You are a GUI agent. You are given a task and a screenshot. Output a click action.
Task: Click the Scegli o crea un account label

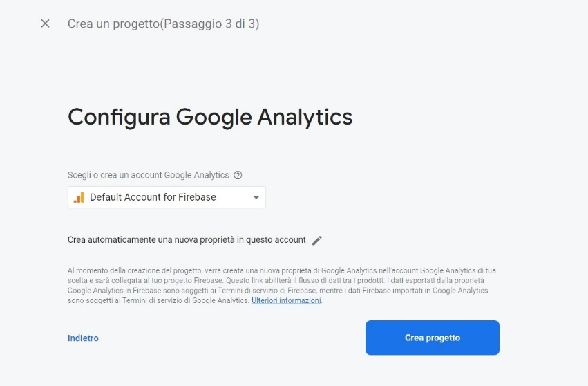148,175
